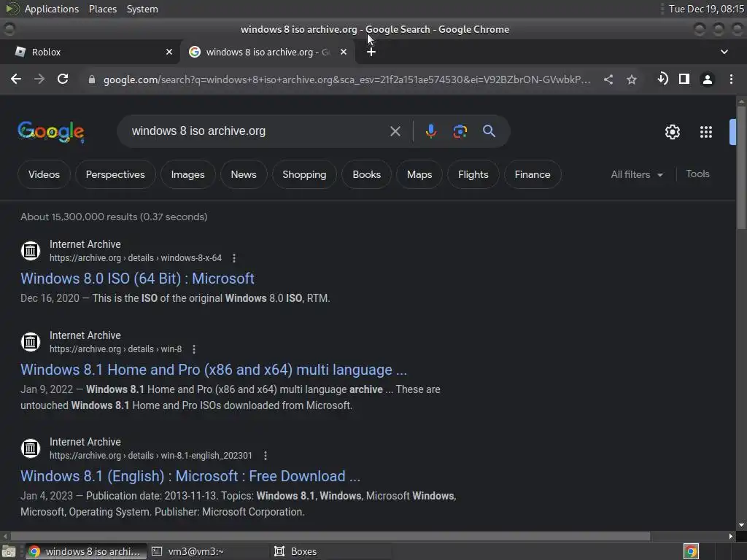
Task: Open the Places menu
Action: coord(102,9)
